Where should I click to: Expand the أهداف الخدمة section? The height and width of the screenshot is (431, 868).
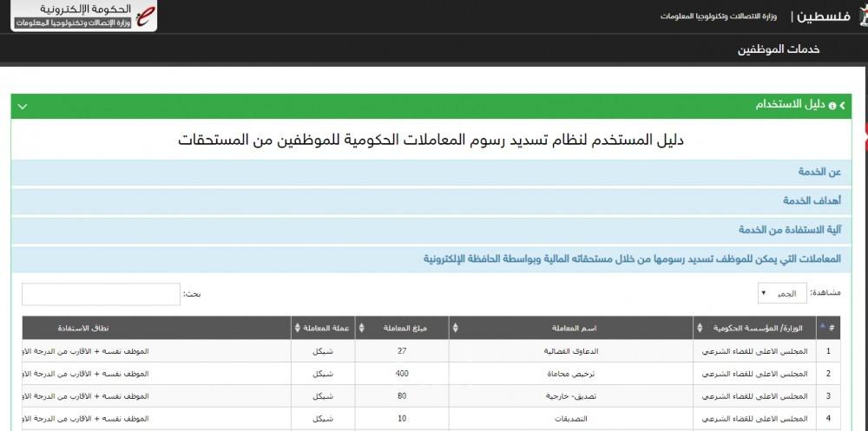pos(431,201)
